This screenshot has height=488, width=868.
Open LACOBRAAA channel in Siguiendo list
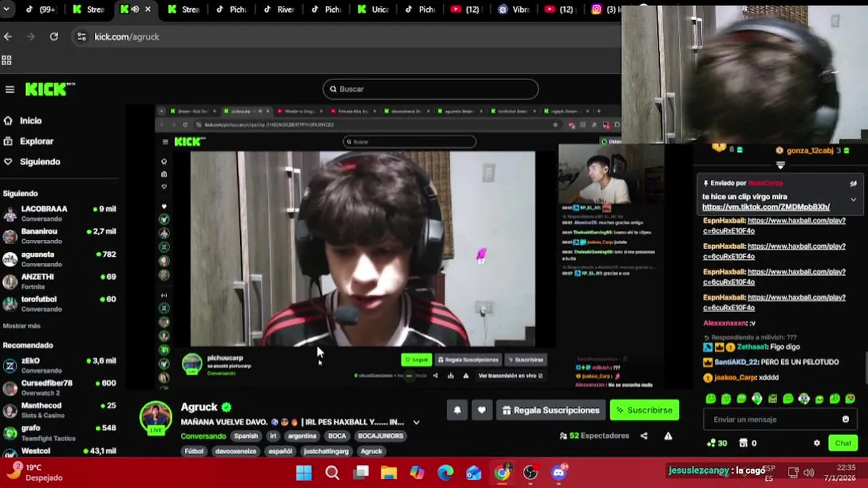[61, 213]
